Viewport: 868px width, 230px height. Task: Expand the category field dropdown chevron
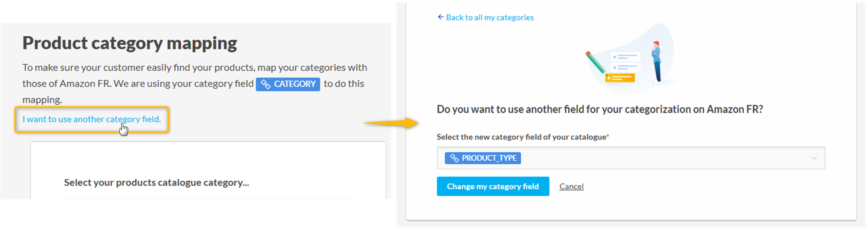coord(814,158)
